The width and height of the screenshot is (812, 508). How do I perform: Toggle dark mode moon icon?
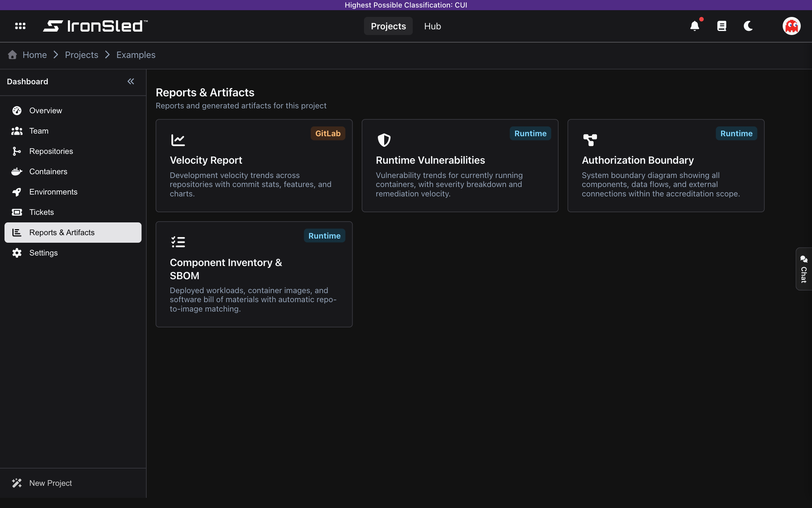pyautogui.click(x=748, y=26)
